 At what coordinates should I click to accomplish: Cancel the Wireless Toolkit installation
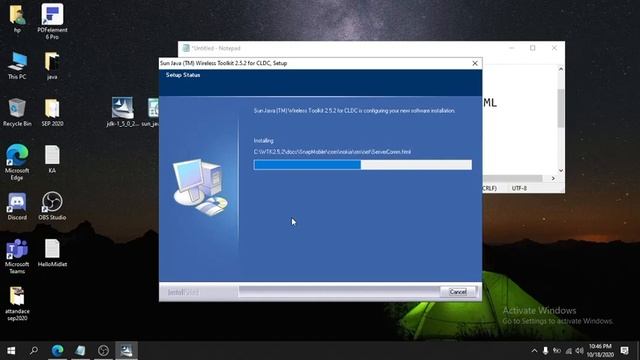458,292
